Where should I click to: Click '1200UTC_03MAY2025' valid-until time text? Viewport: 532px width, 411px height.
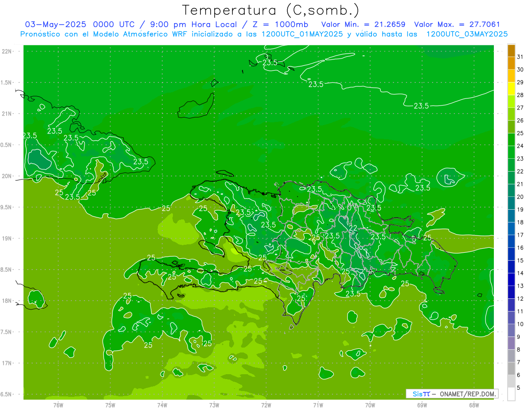click(467, 34)
